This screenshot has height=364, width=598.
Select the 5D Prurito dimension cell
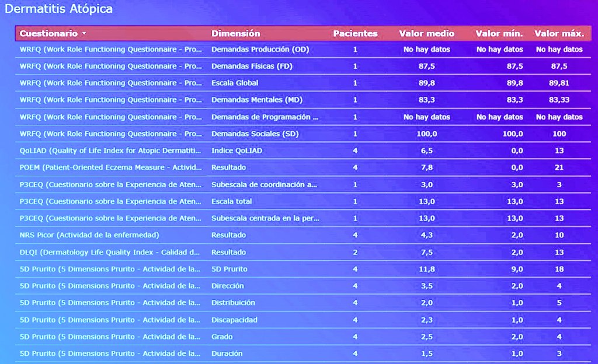tap(229, 269)
